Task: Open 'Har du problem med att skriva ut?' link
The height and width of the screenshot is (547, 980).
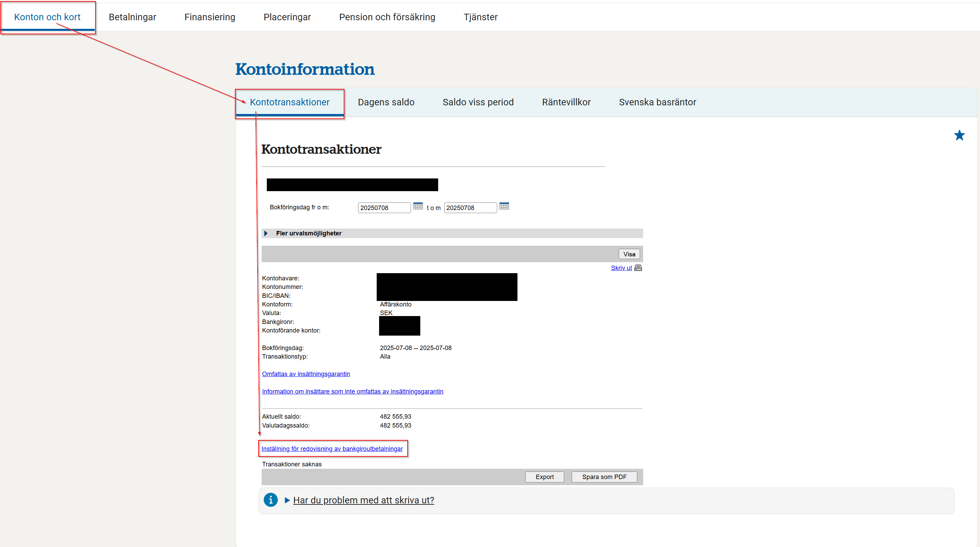Action: pyautogui.click(x=363, y=500)
